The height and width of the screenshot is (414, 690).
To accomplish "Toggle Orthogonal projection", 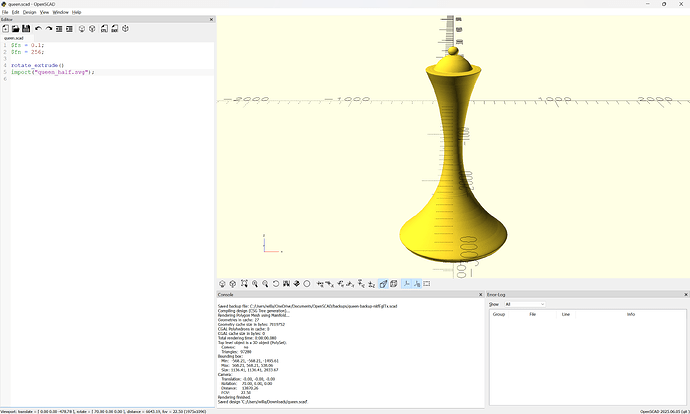I will (393, 284).
